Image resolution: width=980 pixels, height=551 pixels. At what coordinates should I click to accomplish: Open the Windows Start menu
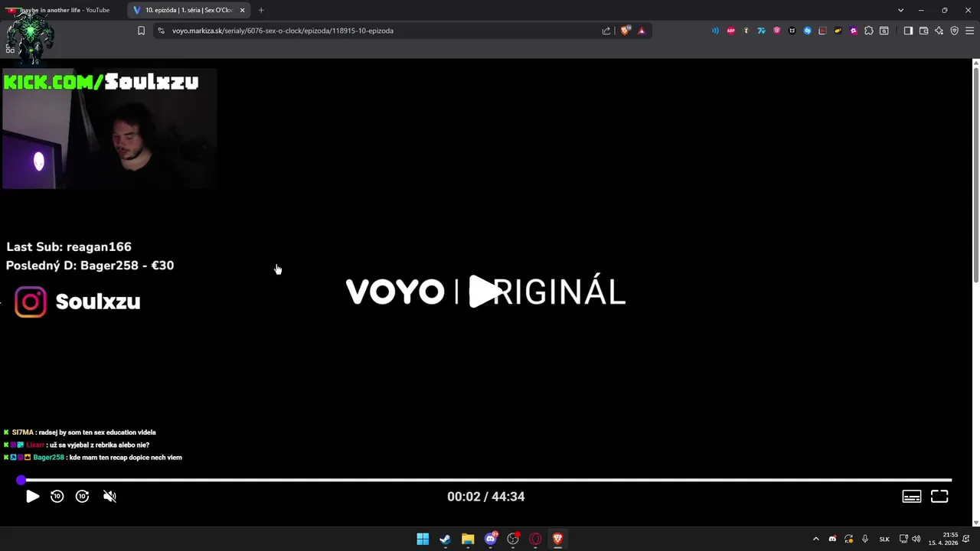pyautogui.click(x=423, y=539)
